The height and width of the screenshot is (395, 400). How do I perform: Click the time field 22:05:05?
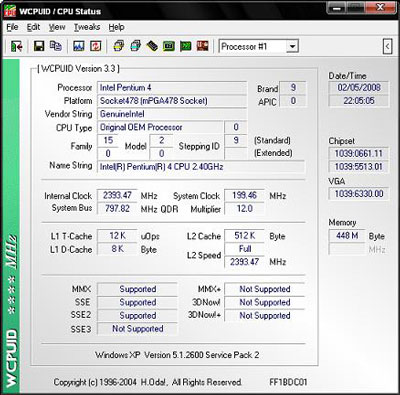coord(359,101)
